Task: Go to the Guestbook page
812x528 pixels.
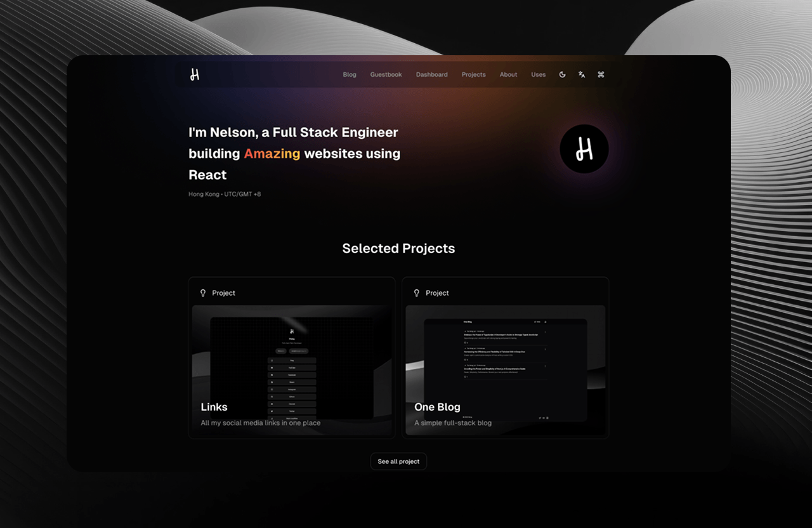Action: 386,75
